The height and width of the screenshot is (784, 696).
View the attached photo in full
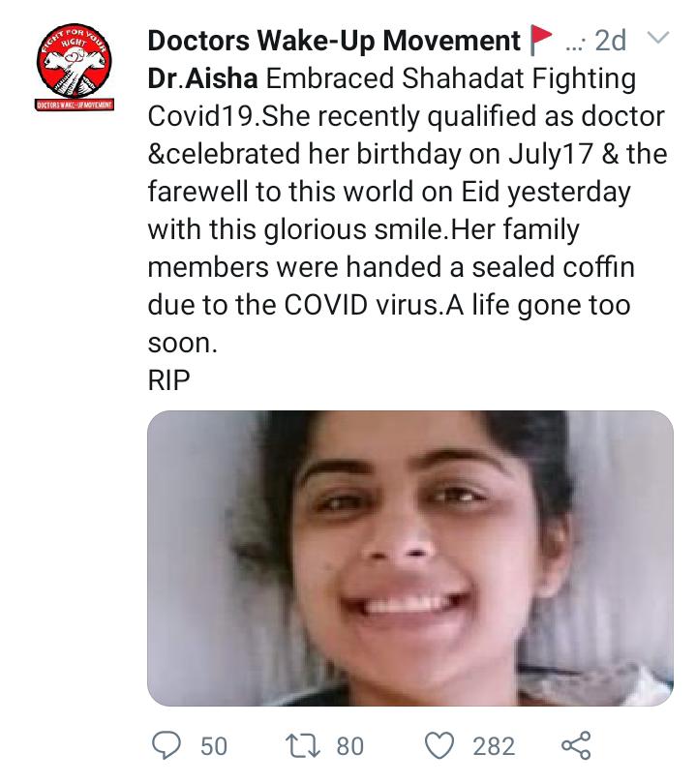[410, 558]
